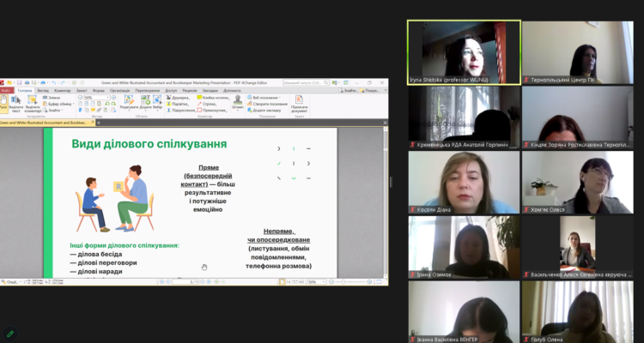Open the Web Links (Веб посилання) dropdown

pyautogui.click(x=264, y=98)
